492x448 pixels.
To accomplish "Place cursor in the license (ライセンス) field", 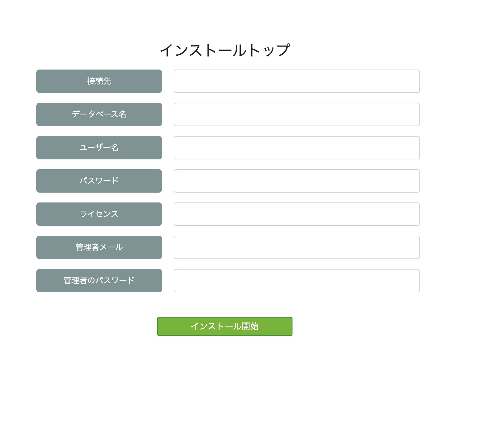I will [296, 214].
